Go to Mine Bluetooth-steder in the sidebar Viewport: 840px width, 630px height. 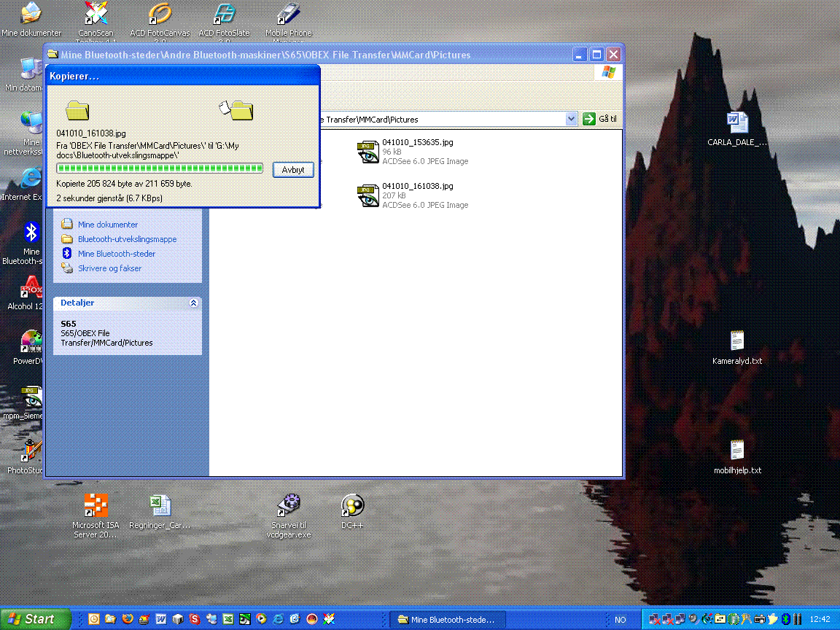[116, 254]
